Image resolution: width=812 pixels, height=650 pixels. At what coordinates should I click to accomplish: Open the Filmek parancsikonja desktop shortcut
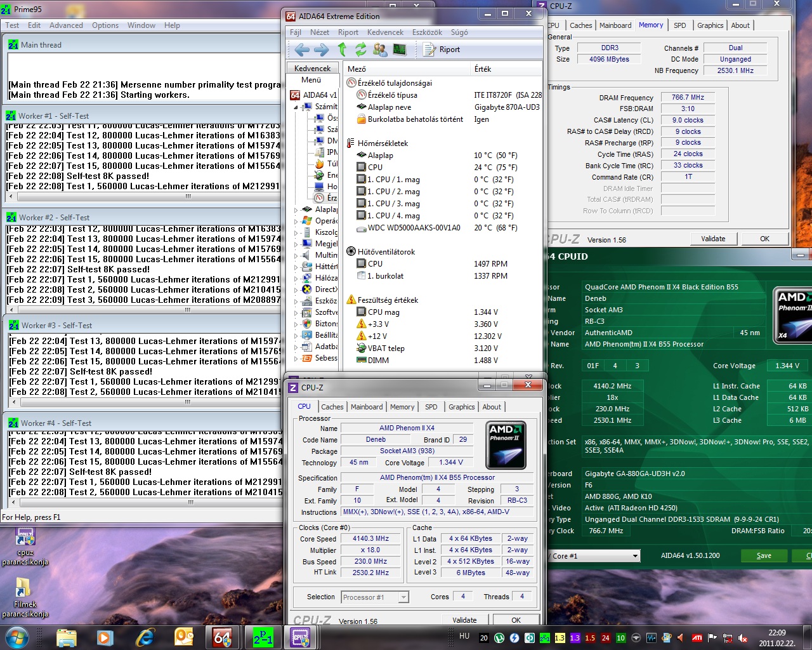point(25,598)
